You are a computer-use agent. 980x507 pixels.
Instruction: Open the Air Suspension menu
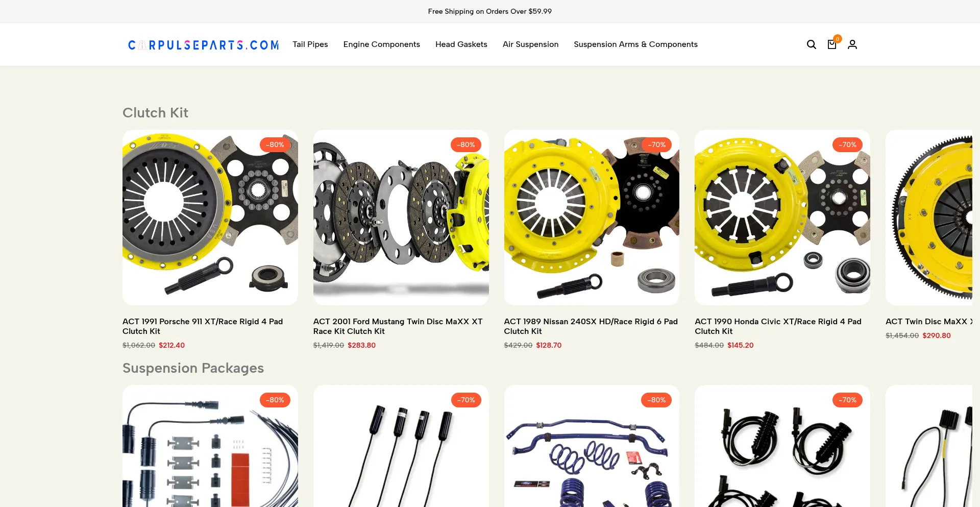click(530, 44)
